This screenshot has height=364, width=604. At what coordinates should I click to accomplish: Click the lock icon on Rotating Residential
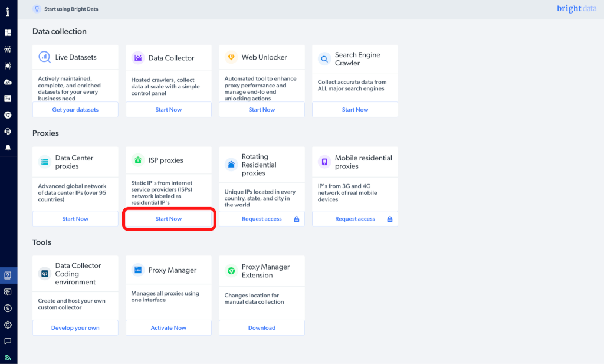[297, 219]
